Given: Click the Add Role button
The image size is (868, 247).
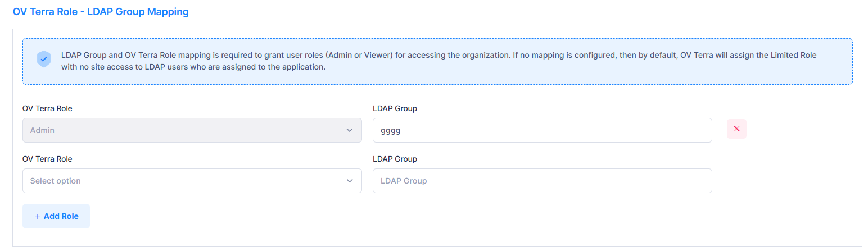Looking at the screenshot, I should (56, 216).
